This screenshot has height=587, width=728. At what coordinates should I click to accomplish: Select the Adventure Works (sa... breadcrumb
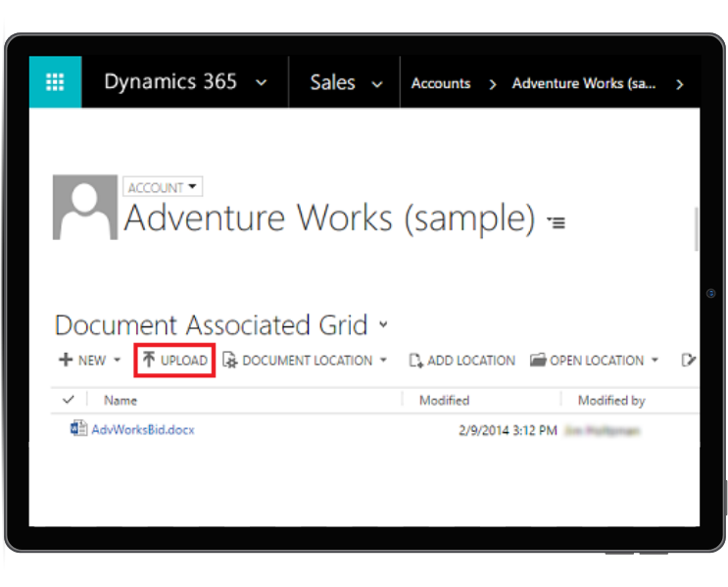(x=584, y=83)
